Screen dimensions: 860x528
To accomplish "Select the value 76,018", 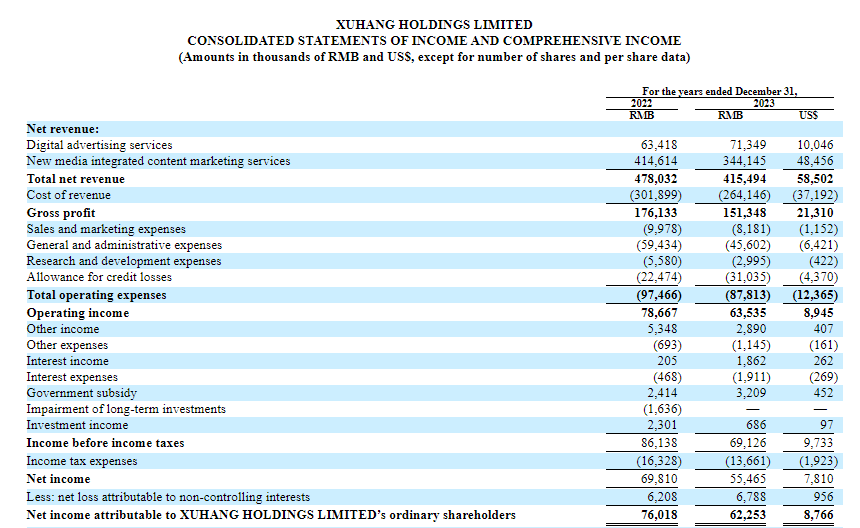I will coord(659,515).
